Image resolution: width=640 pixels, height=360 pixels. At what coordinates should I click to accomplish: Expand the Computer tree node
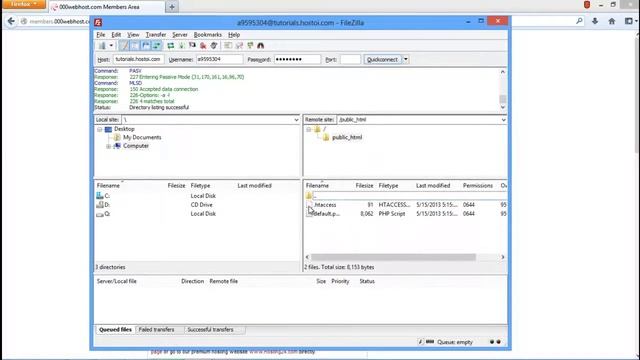(x=109, y=146)
